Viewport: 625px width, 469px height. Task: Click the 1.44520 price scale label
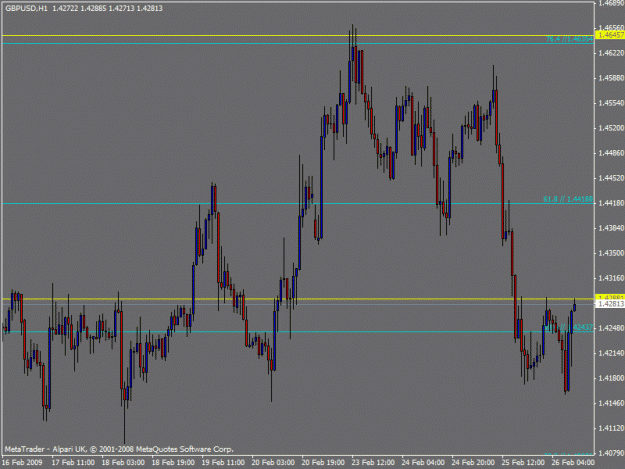coord(611,178)
